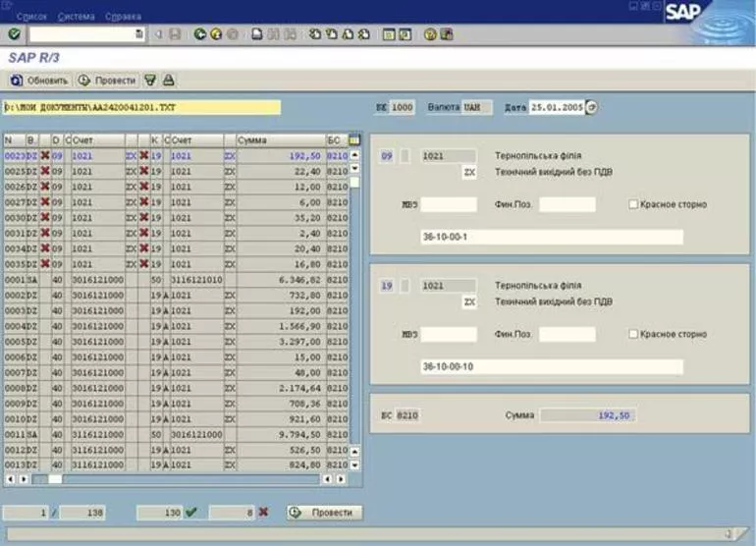Select table row 0001 with sum 6.346,82
The width and height of the screenshot is (756, 546).
coord(176,280)
